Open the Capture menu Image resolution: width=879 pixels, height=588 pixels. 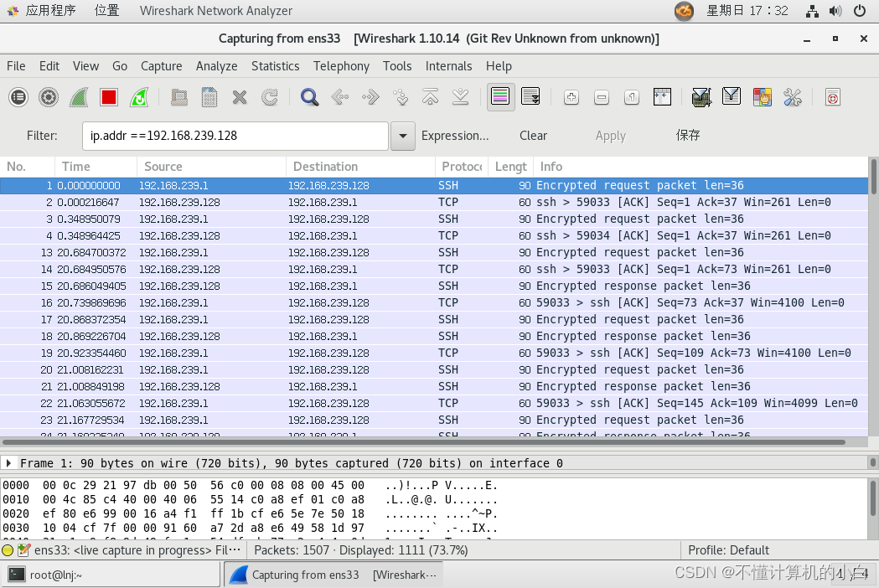[x=162, y=66]
